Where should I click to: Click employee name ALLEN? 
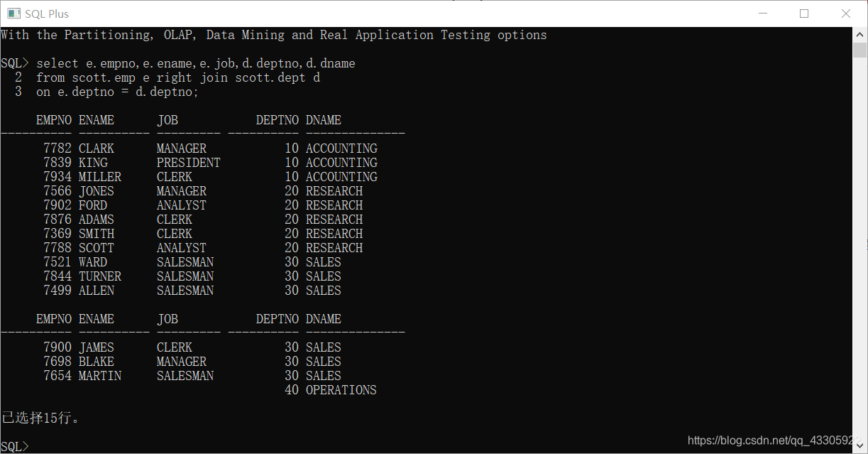tap(97, 291)
